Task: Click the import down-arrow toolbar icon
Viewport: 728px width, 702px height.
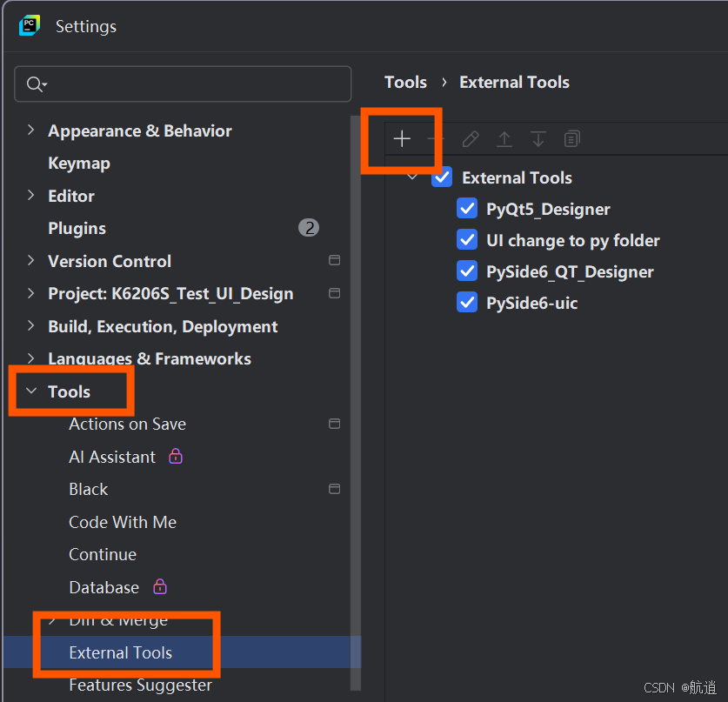Action: [538, 138]
